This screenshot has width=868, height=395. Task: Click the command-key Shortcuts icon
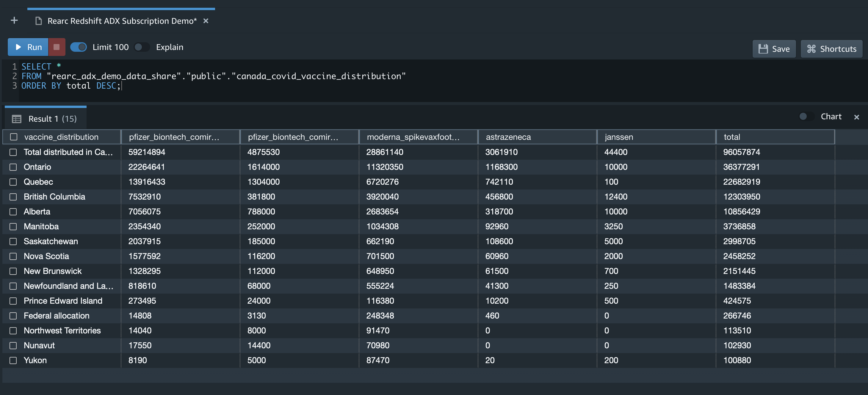tap(812, 48)
